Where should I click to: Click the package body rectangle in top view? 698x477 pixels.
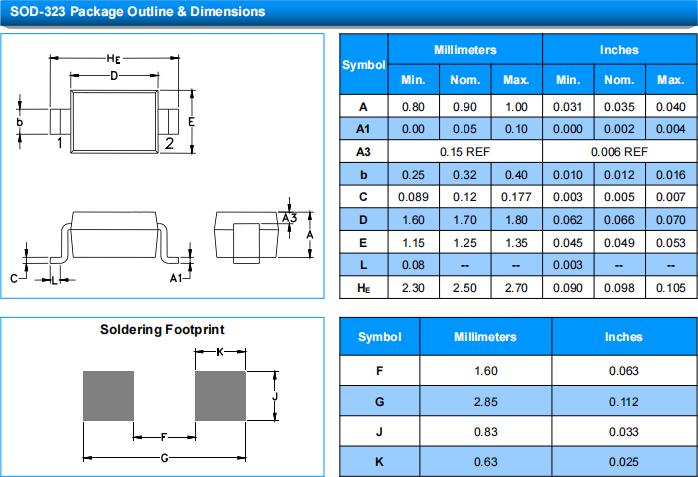(114, 121)
